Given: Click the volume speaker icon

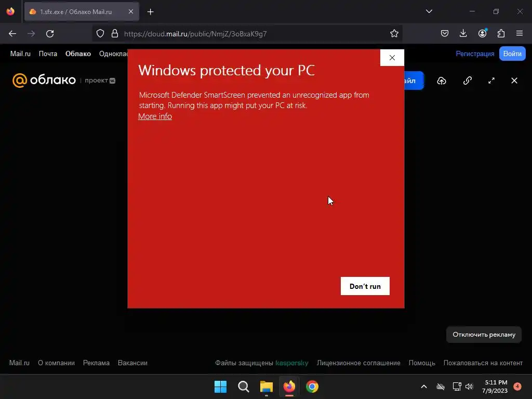Looking at the screenshot, I should (x=469, y=387).
